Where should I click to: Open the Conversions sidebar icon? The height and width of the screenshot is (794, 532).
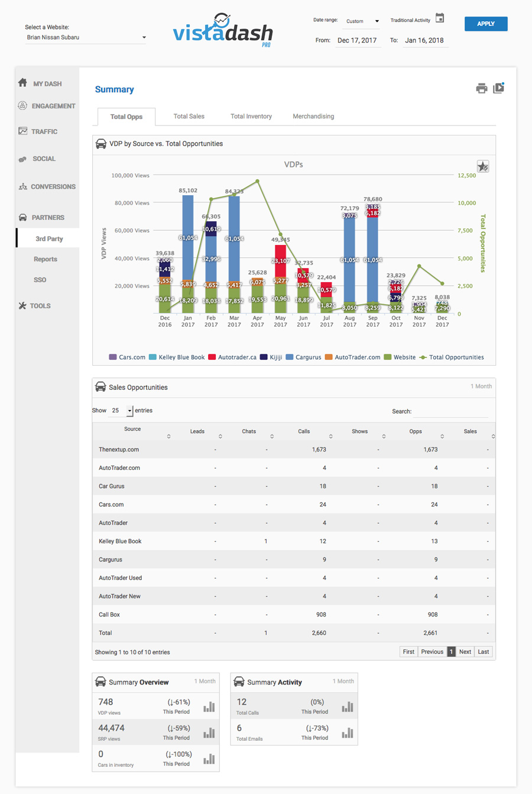pyautogui.click(x=22, y=186)
